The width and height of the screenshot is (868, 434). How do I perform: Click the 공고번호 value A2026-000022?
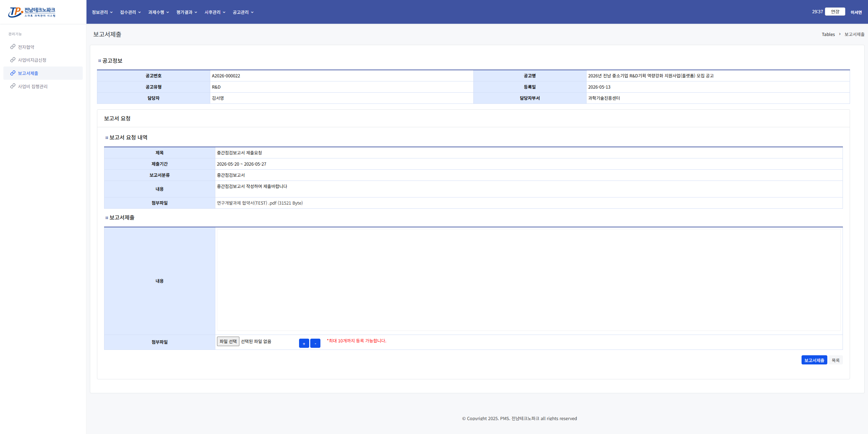tap(226, 76)
